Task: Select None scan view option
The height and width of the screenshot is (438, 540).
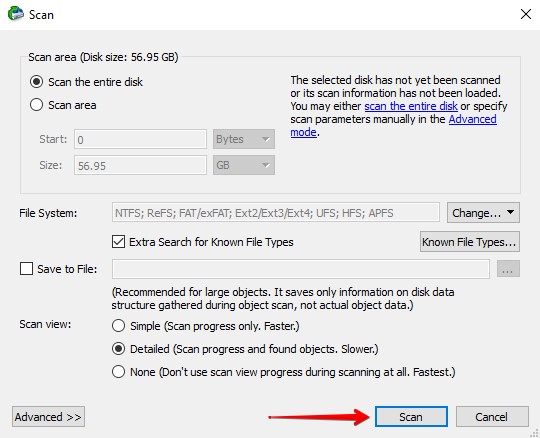Action: pyautogui.click(x=118, y=372)
